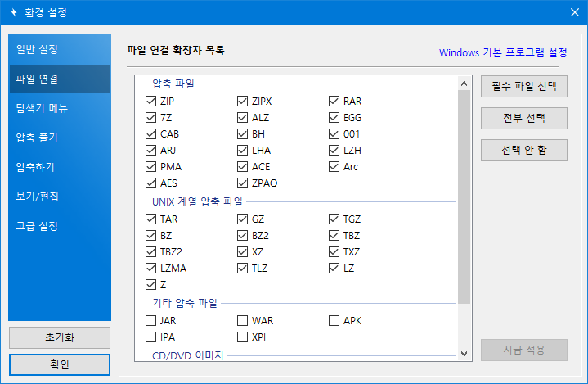This screenshot has height=384, width=588.
Task: Click the 파일 연결 확장자 목록 title
Action: (176, 50)
